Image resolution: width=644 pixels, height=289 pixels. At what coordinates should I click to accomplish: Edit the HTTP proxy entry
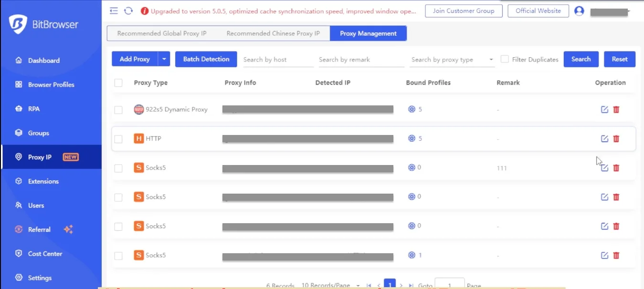604,138
